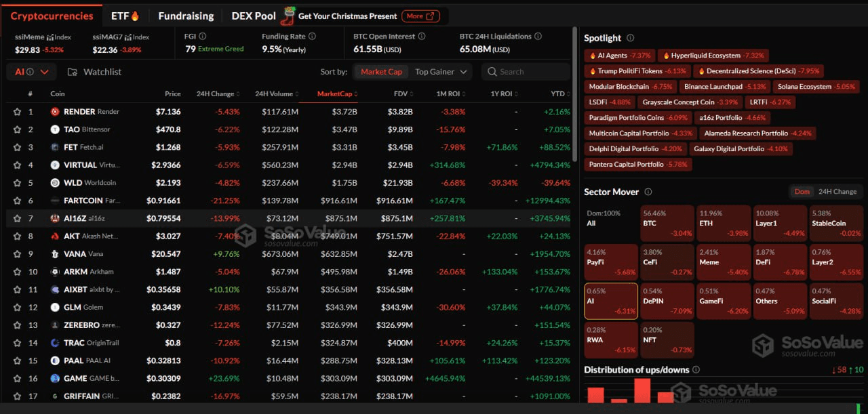Click the Fetch.ai coin logo
This screenshot has width=868, height=414.
55,147
